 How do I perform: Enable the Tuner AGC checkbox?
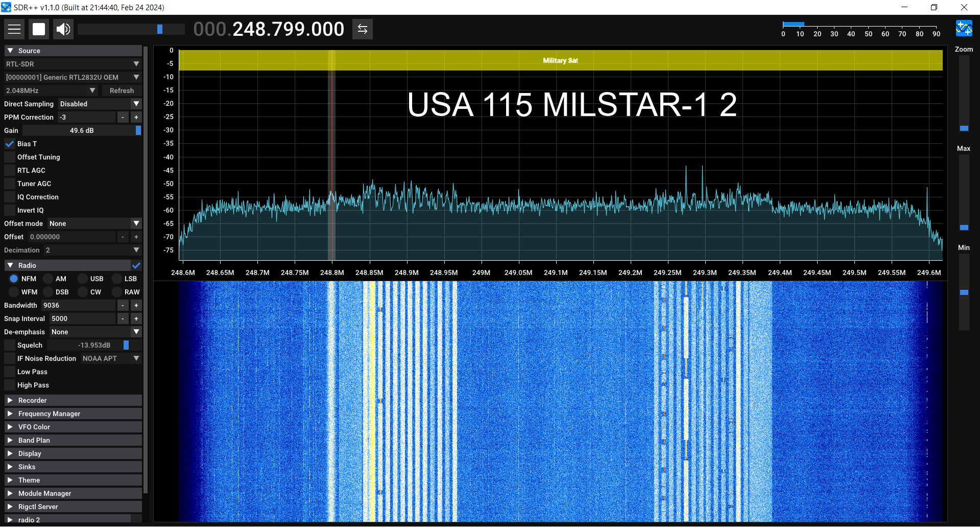tap(10, 184)
